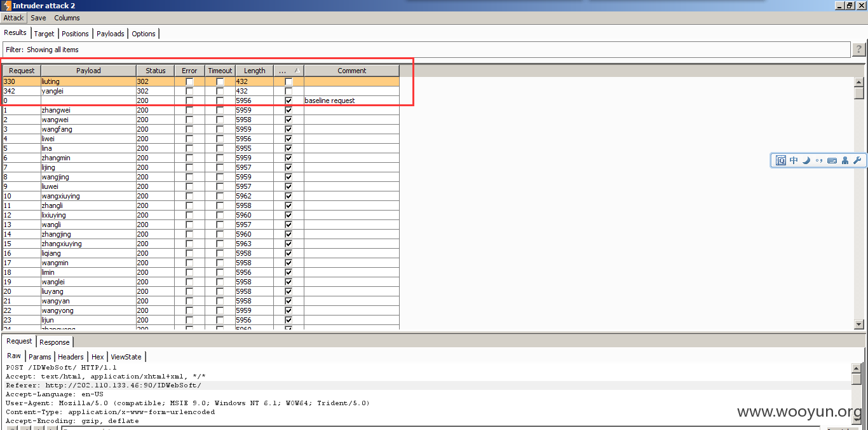Uncheck last-column checkbox for zhangwei row
The image size is (868, 430).
pos(288,110)
